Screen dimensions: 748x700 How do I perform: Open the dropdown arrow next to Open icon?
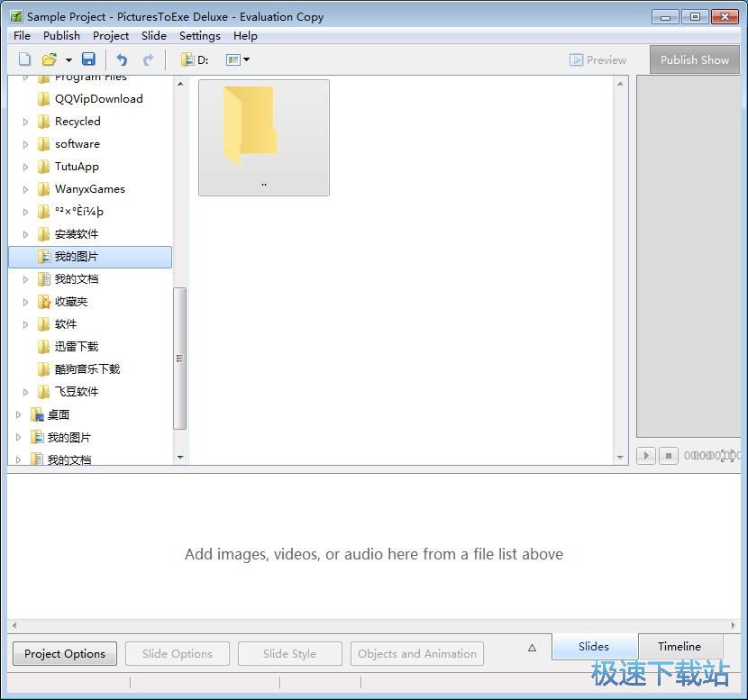[68, 60]
